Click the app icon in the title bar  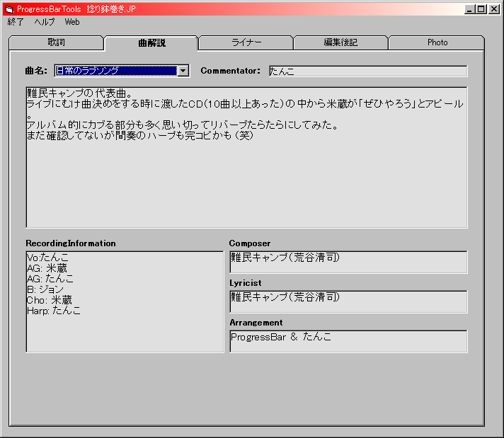[x=10, y=9]
